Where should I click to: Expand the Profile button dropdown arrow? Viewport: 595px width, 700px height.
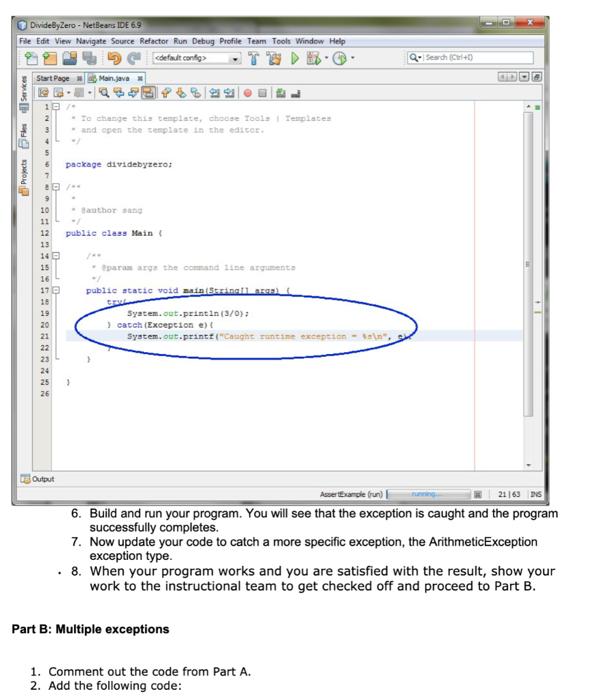[x=352, y=58]
